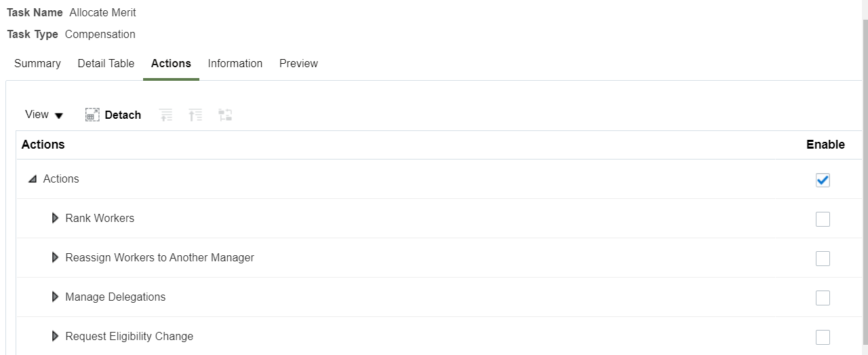Click the Go to Top toolbar icon
The width and height of the screenshot is (868, 355).
click(x=195, y=115)
